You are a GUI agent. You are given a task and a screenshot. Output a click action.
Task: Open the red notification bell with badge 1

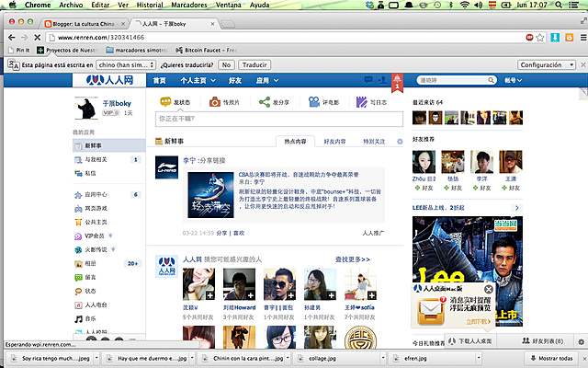tap(397, 82)
